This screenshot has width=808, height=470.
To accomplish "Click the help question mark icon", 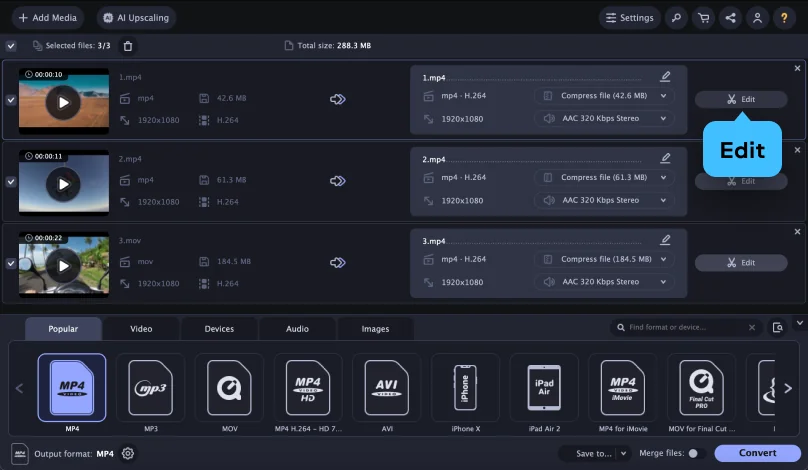I will coord(785,18).
